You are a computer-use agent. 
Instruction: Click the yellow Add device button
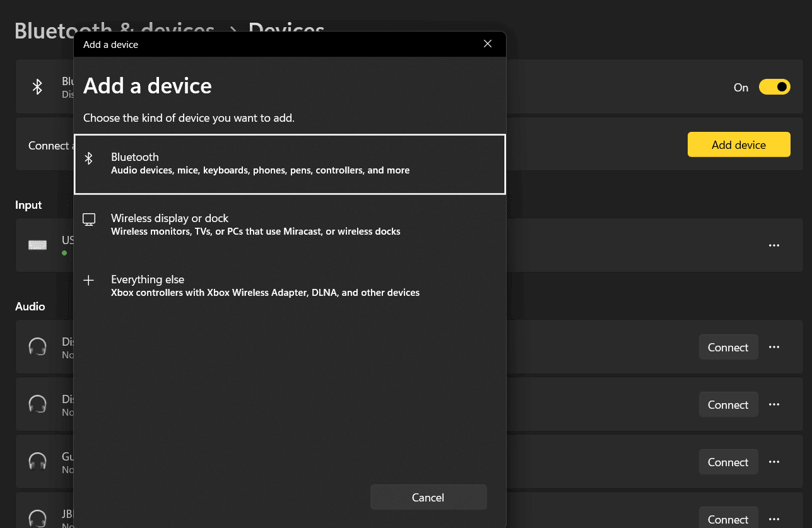pos(739,144)
